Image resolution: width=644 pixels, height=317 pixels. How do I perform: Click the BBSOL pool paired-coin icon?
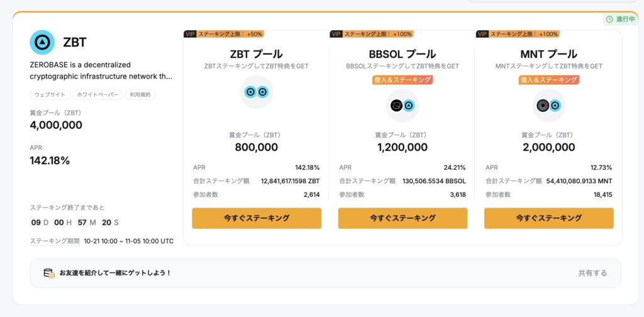tap(402, 105)
